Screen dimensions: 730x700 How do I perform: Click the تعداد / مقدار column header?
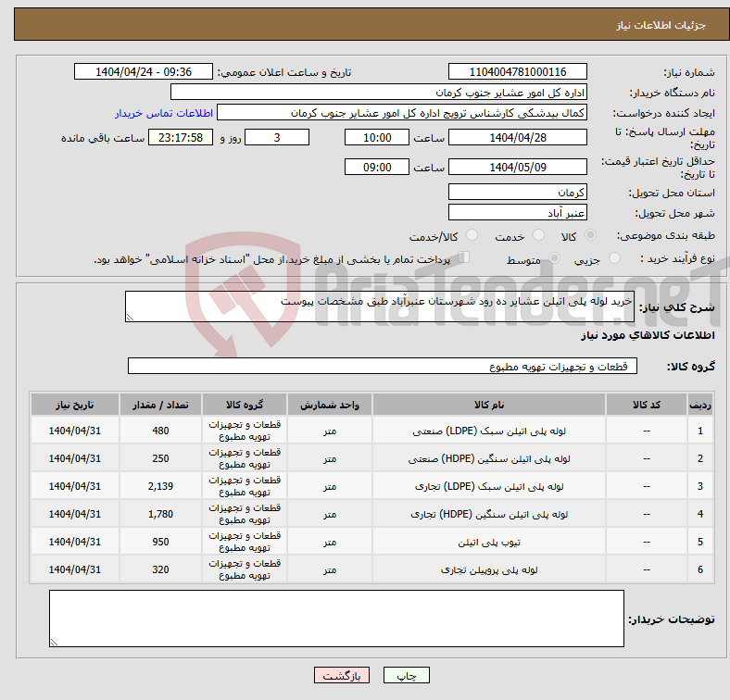pyautogui.click(x=160, y=405)
